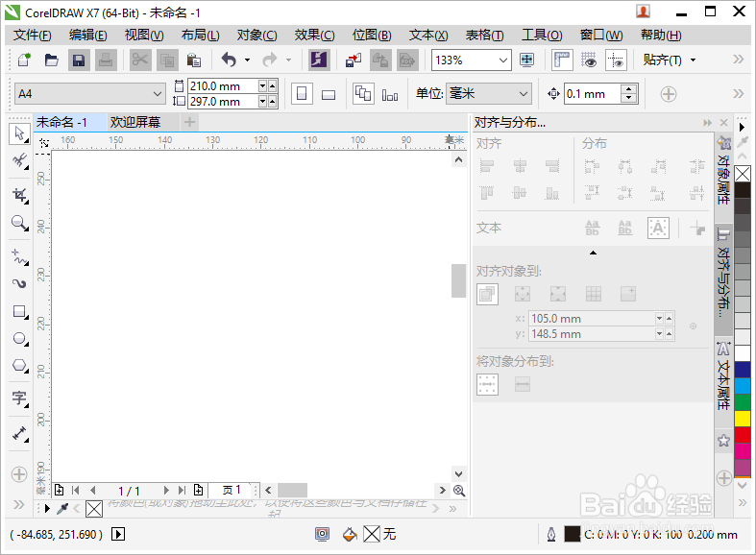The height and width of the screenshot is (555, 756).
Task: Click the Undo arrow
Action: tap(229, 60)
